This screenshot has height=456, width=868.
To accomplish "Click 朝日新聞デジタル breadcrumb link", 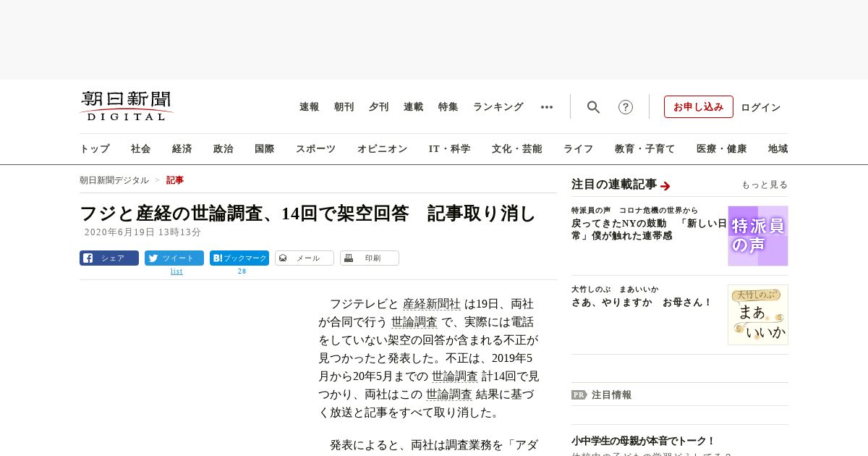I will [114, 180].
